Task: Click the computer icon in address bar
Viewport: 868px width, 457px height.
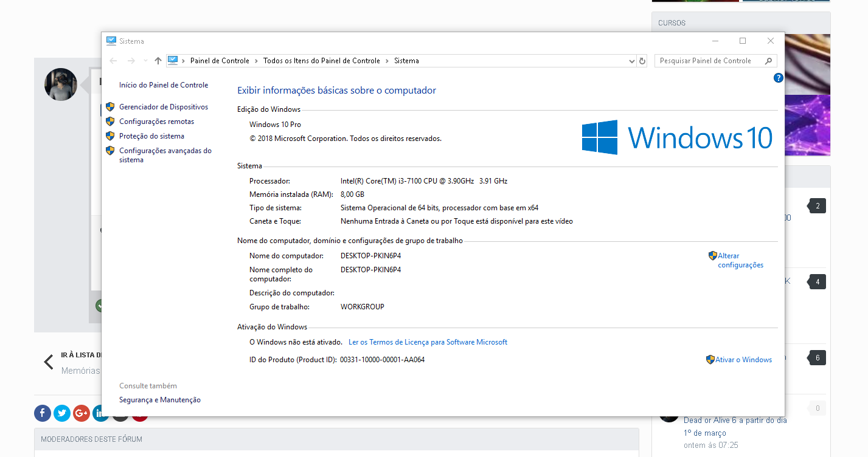Action: coord(173,60)
